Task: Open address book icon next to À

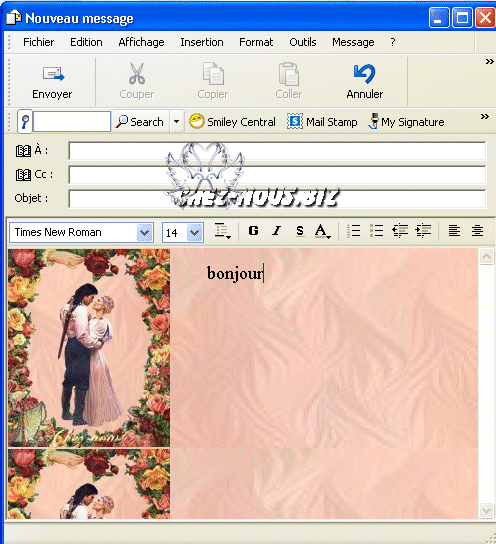Action: tap(23, 151)
